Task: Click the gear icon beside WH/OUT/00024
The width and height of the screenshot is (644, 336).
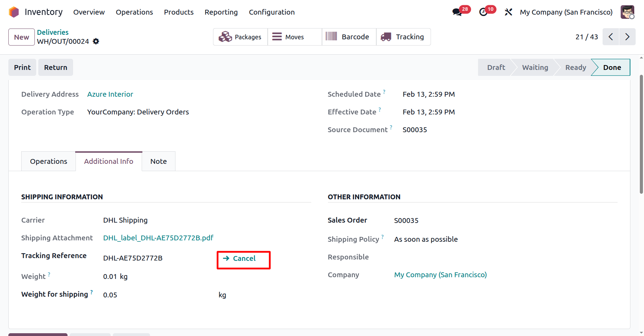Action: tap(96, 41)
